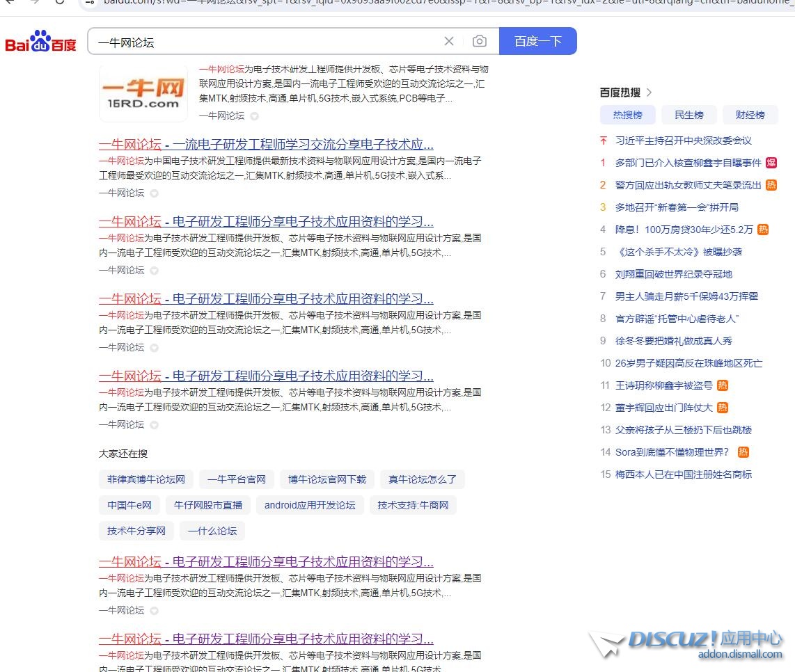Image resolution: width=795 pixels, height=672 pixels.
Task: Click related search android应用开发论坛
Action: 310,505
